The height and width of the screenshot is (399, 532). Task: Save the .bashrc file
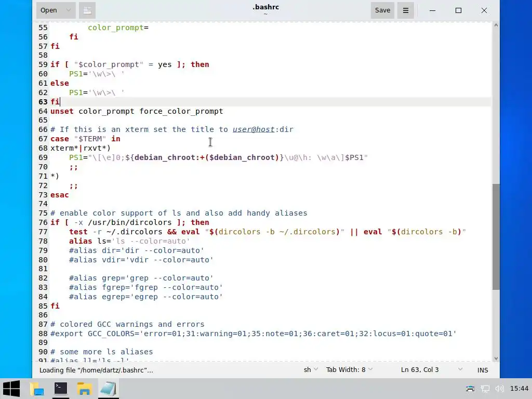click(382, 10)
